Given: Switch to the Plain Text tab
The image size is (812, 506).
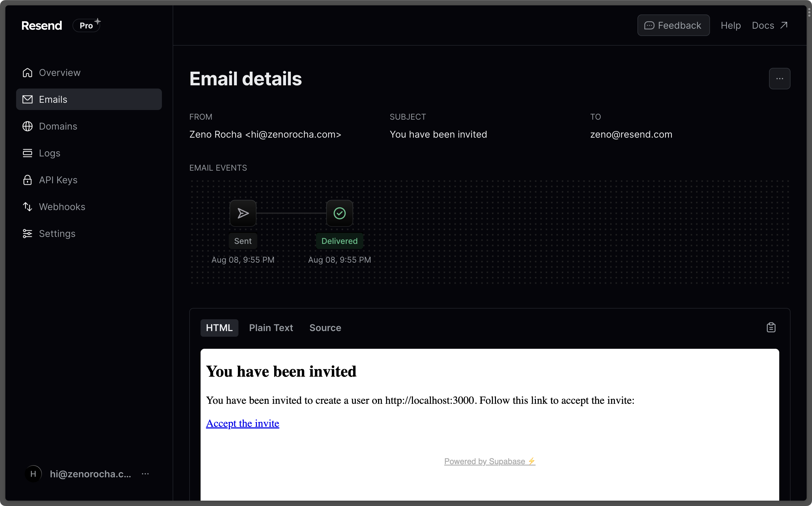Looking at the screenshot, I should point(271,328).
